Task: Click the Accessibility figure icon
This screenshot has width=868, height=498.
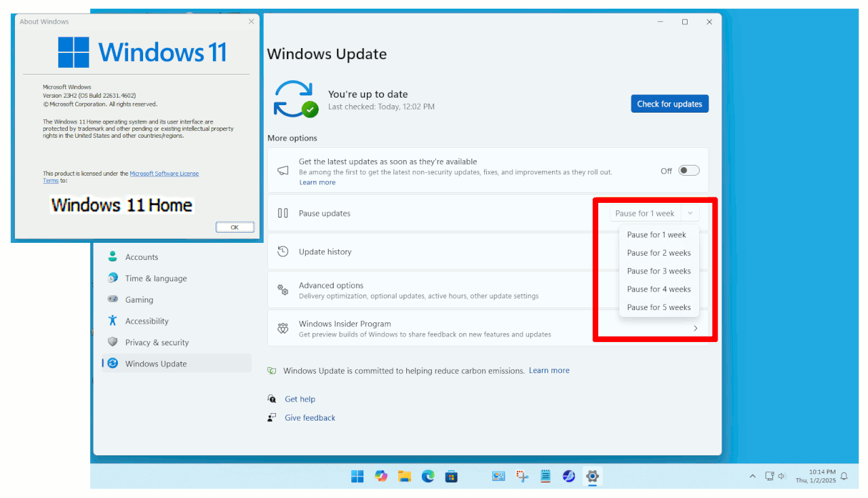Action: click(x=113, y=321)
